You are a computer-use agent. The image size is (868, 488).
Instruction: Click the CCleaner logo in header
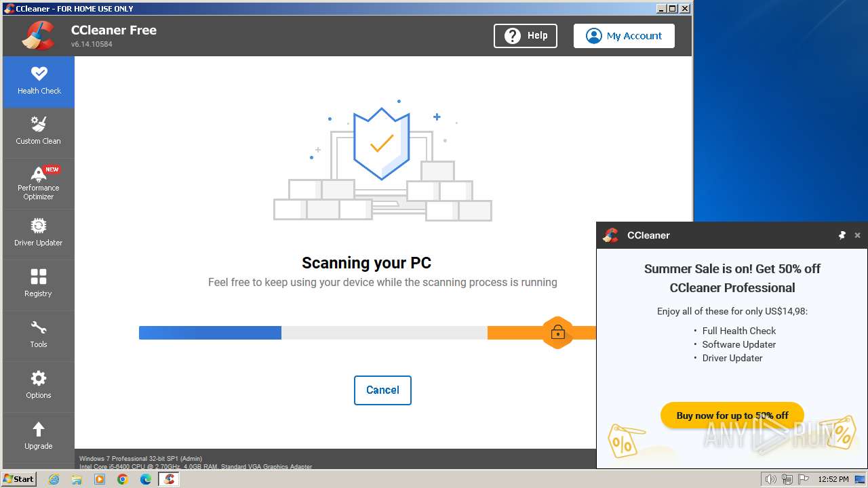tap(38, 36)
